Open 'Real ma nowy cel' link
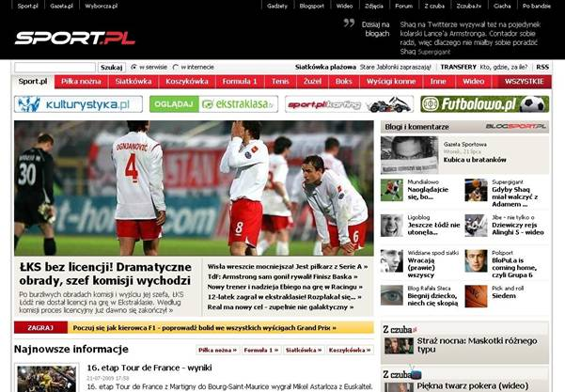The image size is (565, 392). pyautogui.click(x=280, y=307)
